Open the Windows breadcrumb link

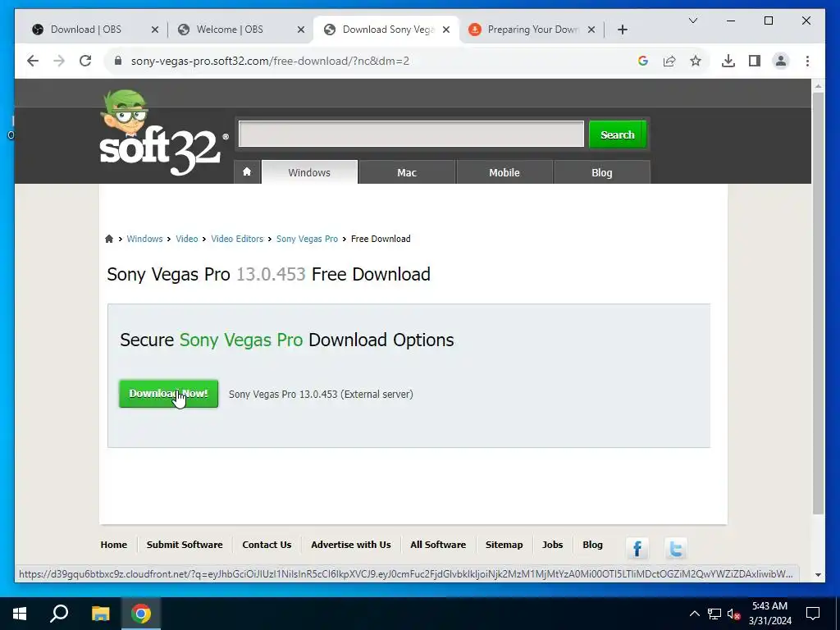[x=144, y=239]
